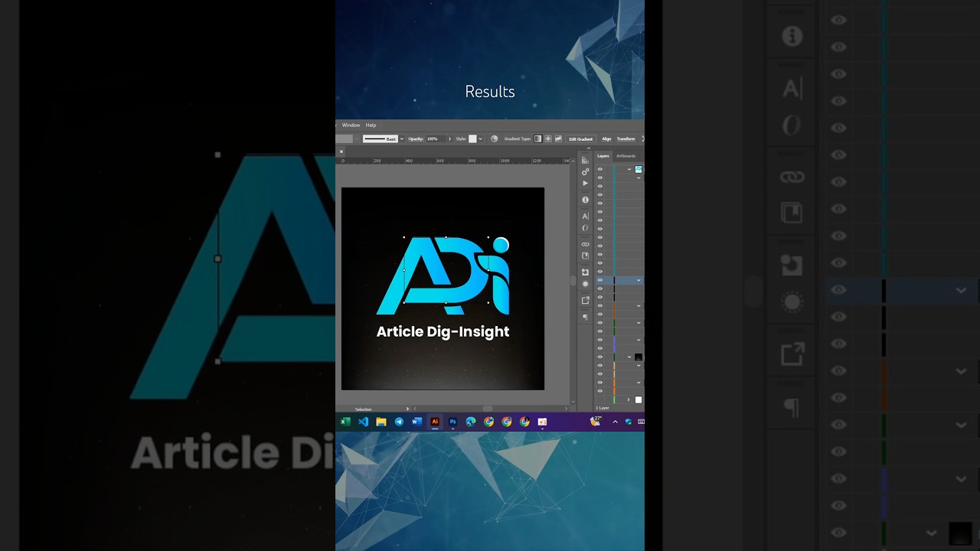Toggle visibility of the highlighted layer row

600,280
